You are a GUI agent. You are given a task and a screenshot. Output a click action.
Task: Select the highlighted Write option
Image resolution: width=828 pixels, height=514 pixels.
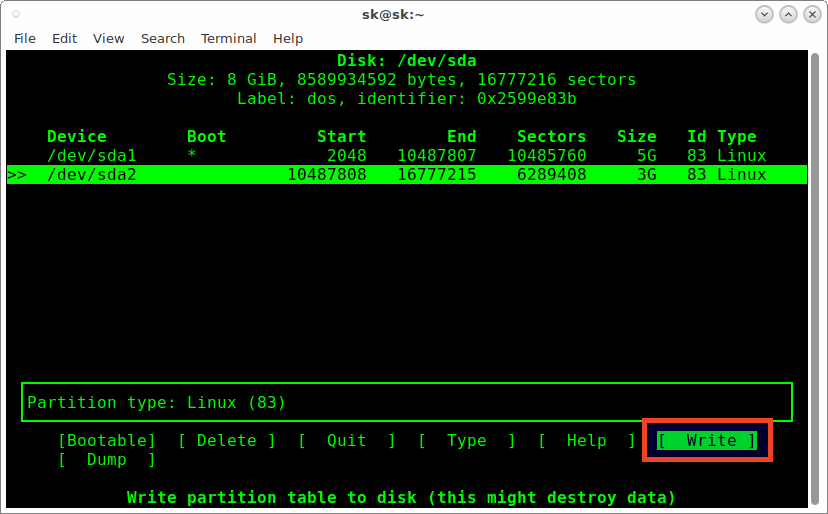[x=707, y=441]
